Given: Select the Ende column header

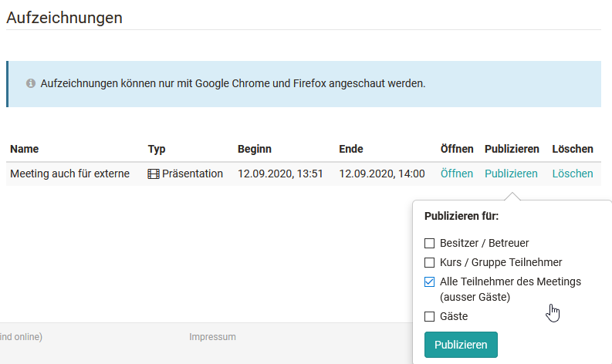Looking at the screenshot, I should (351, 149).
